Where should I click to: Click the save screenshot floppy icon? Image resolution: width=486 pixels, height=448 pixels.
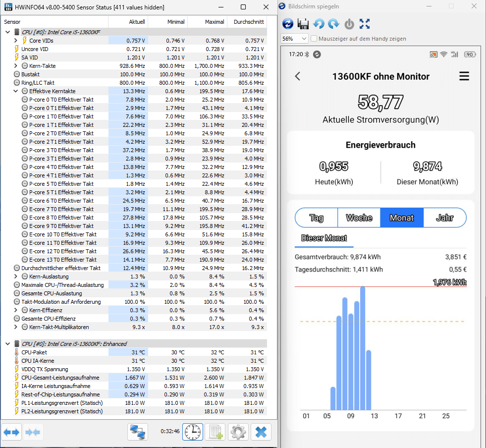pos(303,24)
